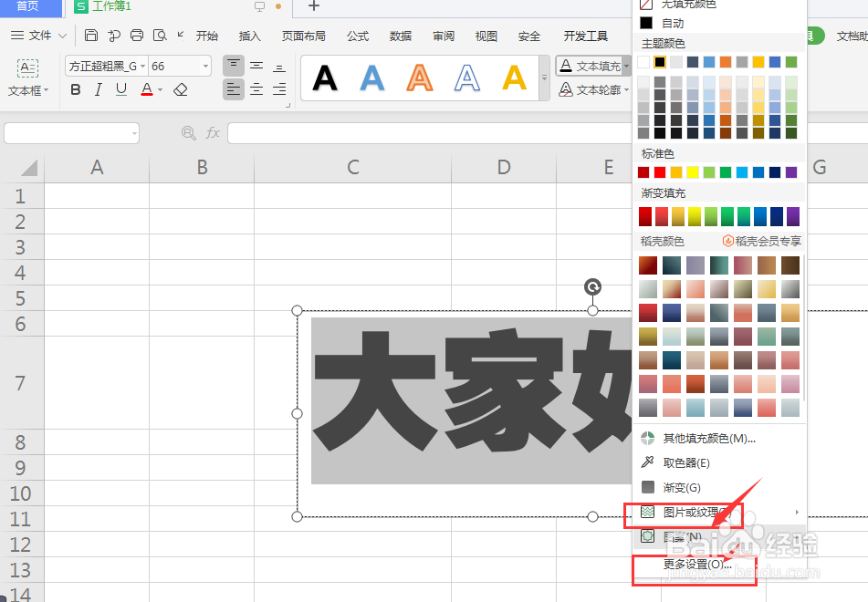Select the 取色器 eyedropper option
Image resolution: width=868 pixels, height=602 pixels.
[686, 462]
